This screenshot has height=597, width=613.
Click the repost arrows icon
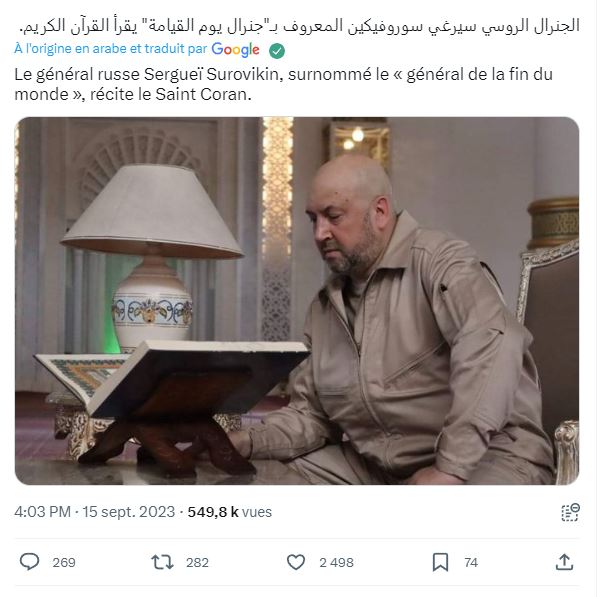(162, 562)
